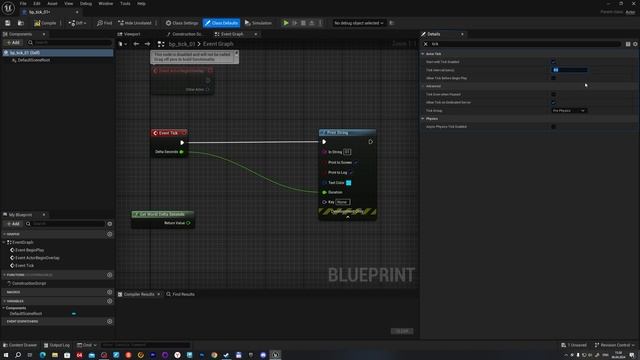The image size is (640, 360).
Task: Click the Components panel search field
Action: point(69,42)
